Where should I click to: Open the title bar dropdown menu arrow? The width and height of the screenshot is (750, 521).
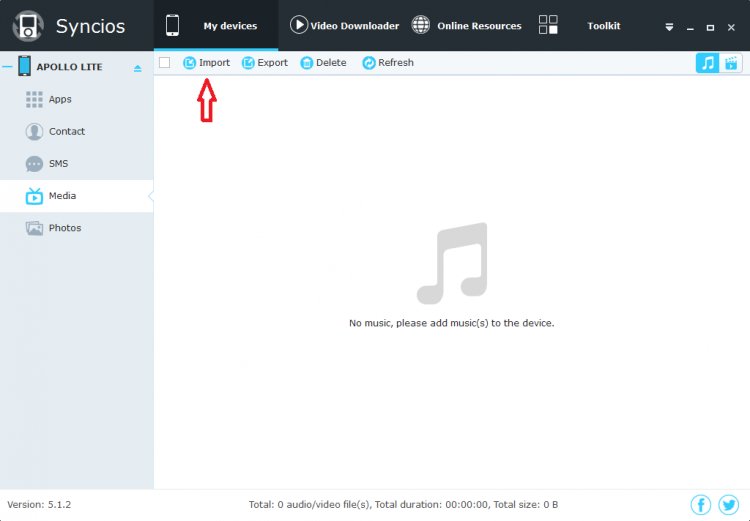[669, 27]
